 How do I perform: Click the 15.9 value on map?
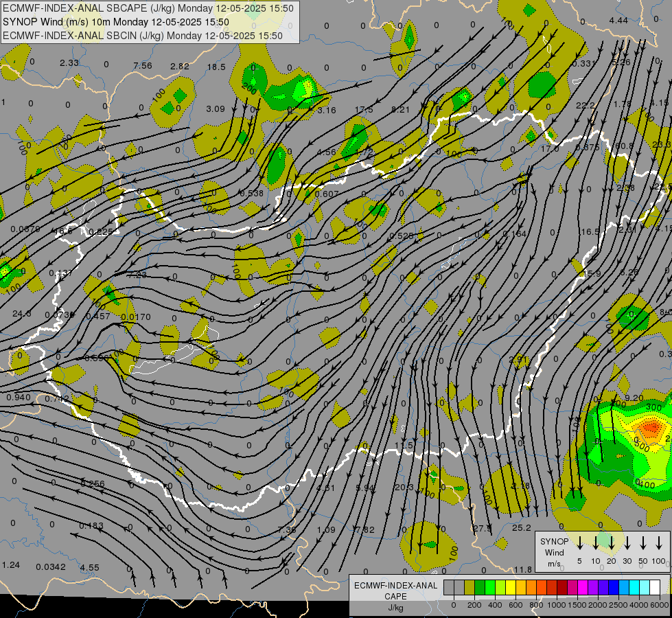pyautogui.click(x=592, y=273)
